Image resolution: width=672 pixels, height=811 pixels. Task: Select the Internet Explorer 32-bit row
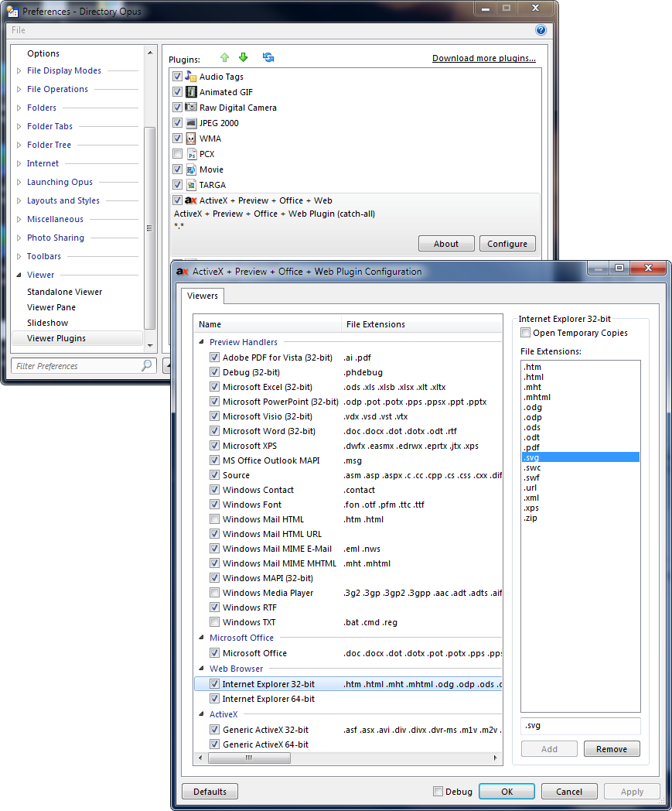[x=349, y=684]
